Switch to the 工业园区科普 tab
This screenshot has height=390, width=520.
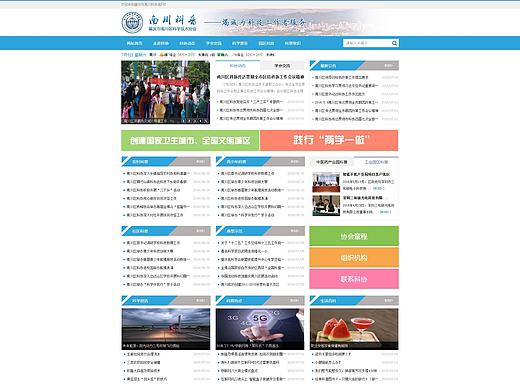(x=376, y=162)
